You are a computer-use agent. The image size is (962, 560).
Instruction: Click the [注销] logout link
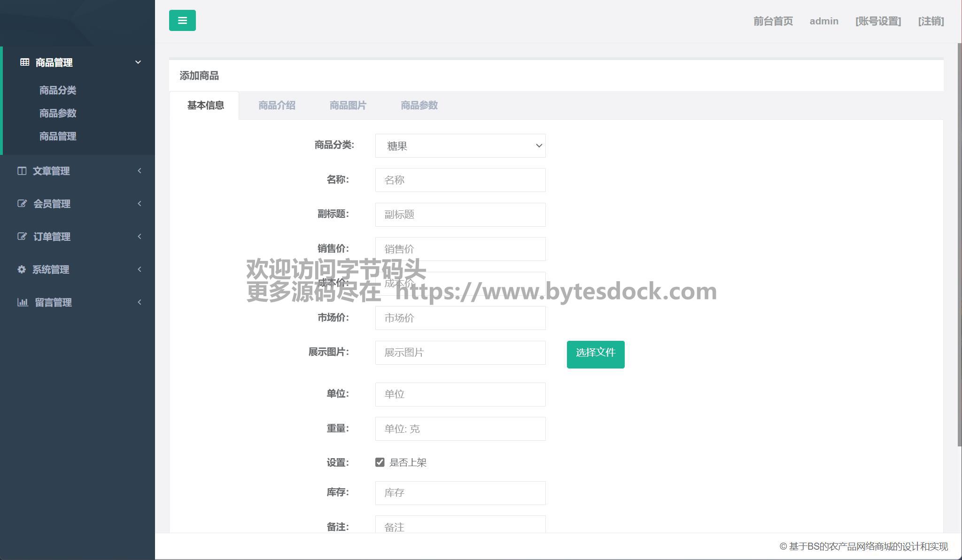coord(931,21)
